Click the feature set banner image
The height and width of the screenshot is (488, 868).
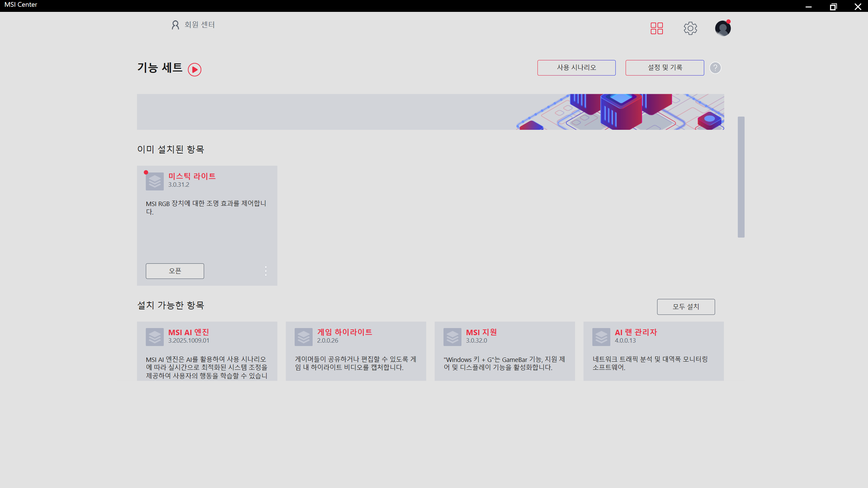(431, 112)
